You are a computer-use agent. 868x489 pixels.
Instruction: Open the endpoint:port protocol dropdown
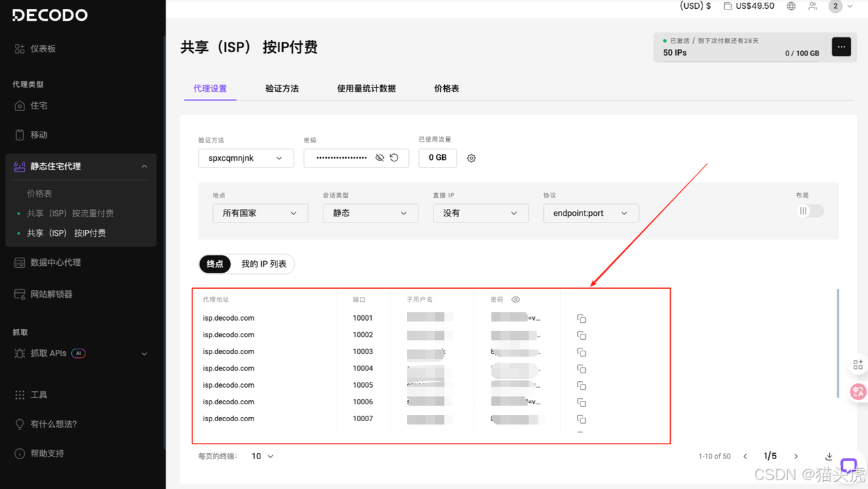coord(591,213)
